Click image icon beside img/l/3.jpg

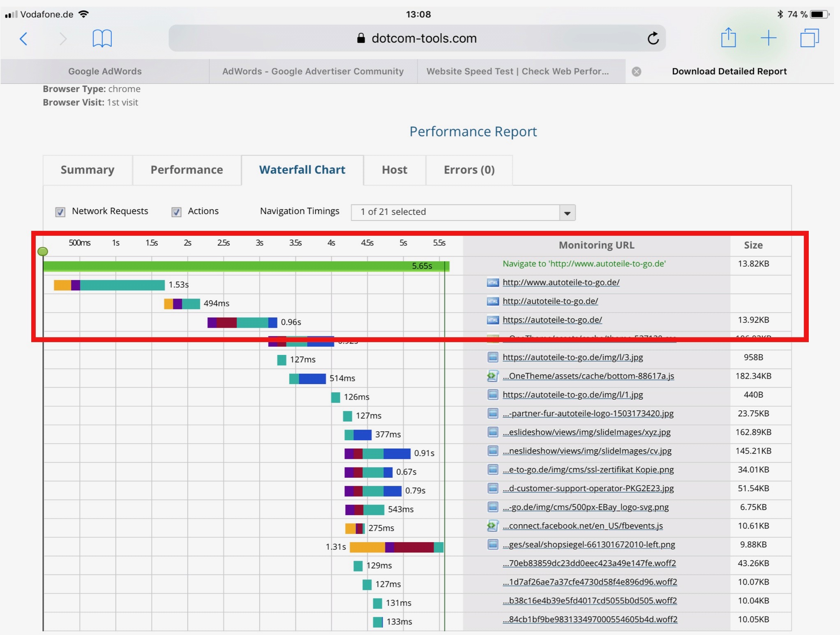tap(493, 357)
